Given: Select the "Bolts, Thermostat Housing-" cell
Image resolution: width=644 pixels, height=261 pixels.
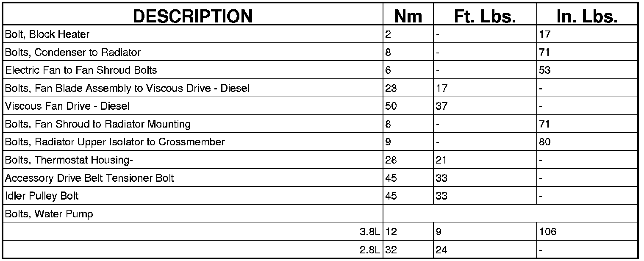Looking at the screenshot, I should [x=69, y=160].
